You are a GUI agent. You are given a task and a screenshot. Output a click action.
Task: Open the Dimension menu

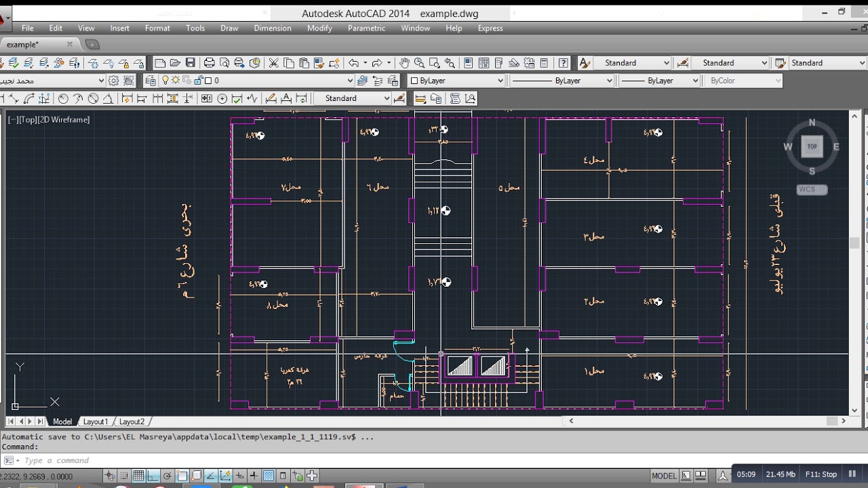click(x=273, y=28)
